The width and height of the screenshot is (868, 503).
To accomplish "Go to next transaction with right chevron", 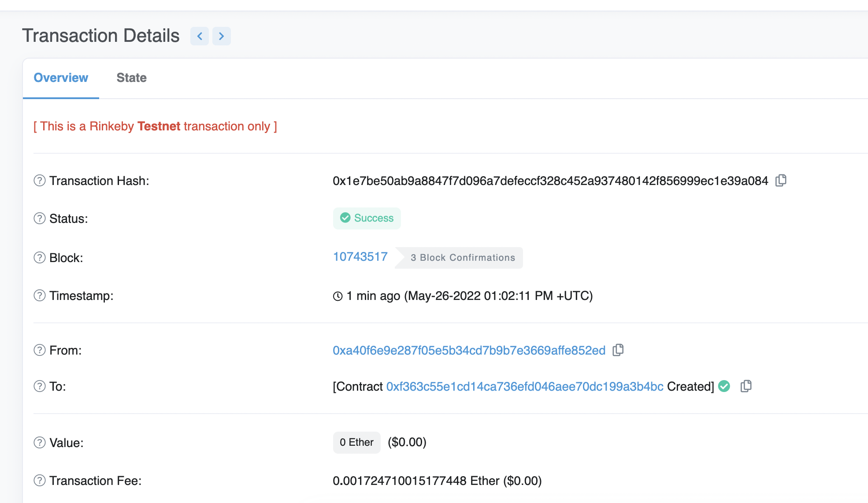I will (222, 36).
